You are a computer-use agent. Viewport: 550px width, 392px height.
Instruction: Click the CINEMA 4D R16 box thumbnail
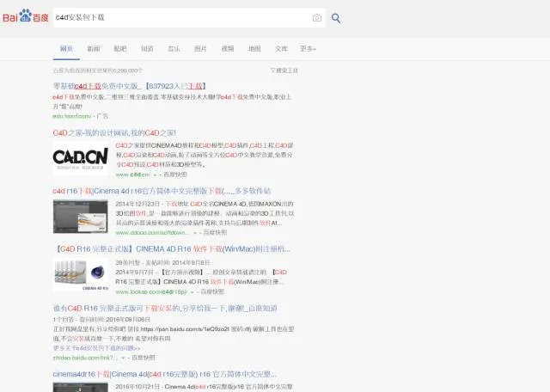click(x=81, y=275)
